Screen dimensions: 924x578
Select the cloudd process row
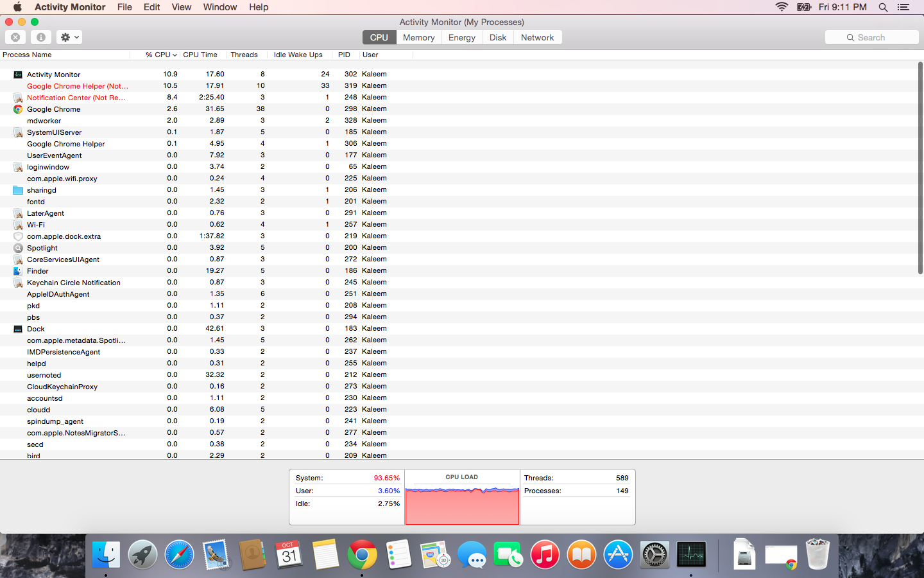coord(459,409)
